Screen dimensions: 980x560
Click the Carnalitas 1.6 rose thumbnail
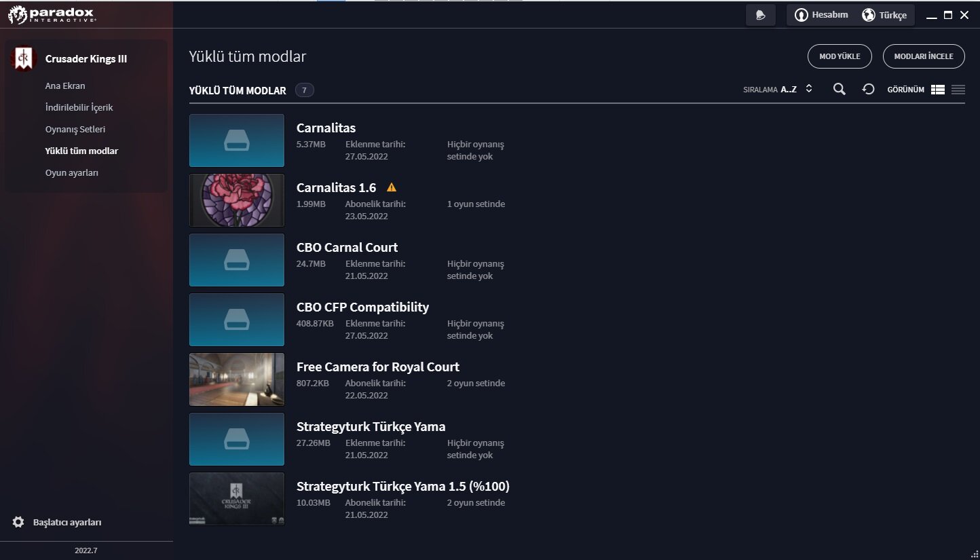coord(237,200)
